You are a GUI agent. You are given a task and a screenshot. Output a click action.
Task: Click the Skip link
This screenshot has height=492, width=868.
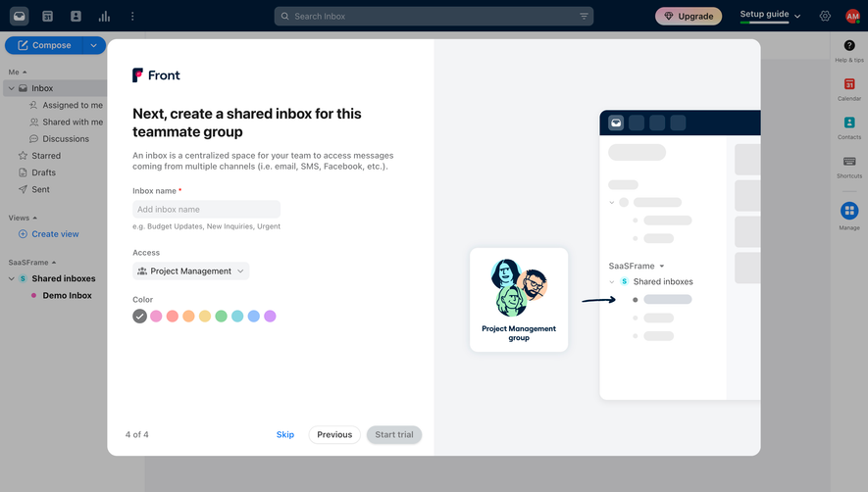tap(285, 434)
